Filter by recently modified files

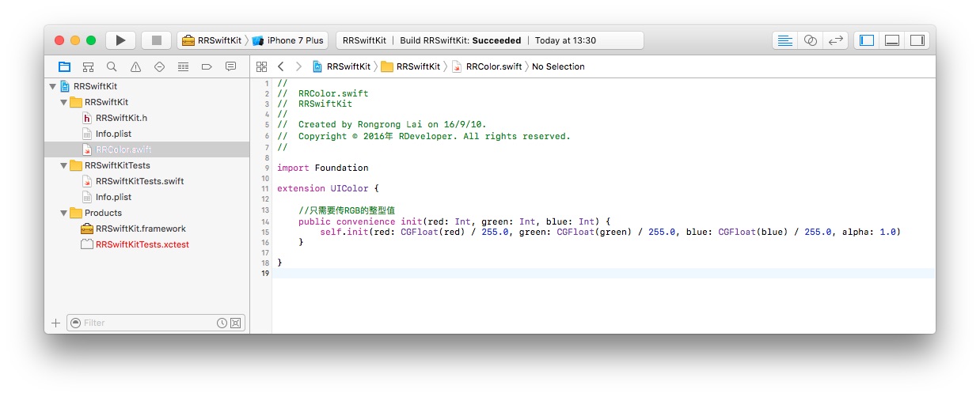click(222, 323)
